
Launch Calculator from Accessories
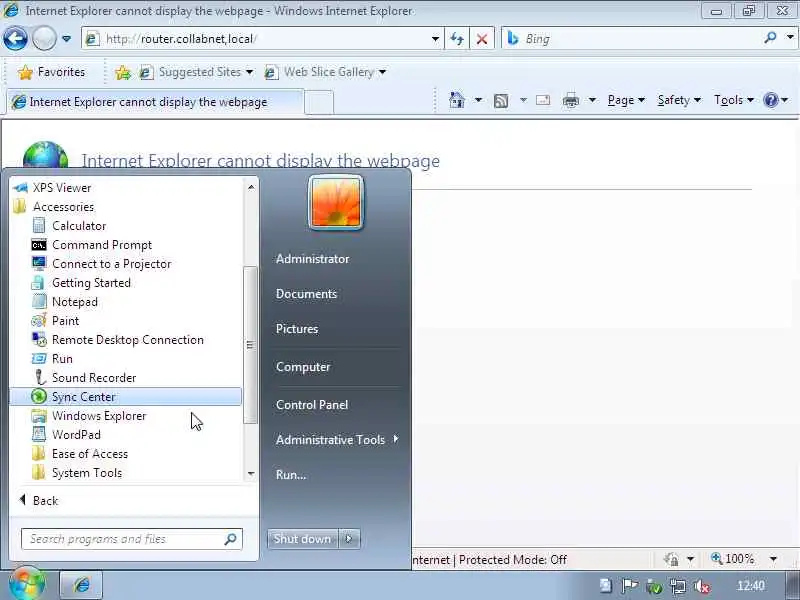(126, 226)
